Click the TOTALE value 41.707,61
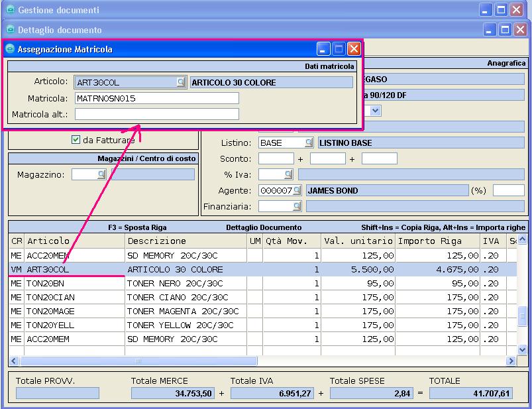This screenshot has width=532, height=409. (471, 393)
